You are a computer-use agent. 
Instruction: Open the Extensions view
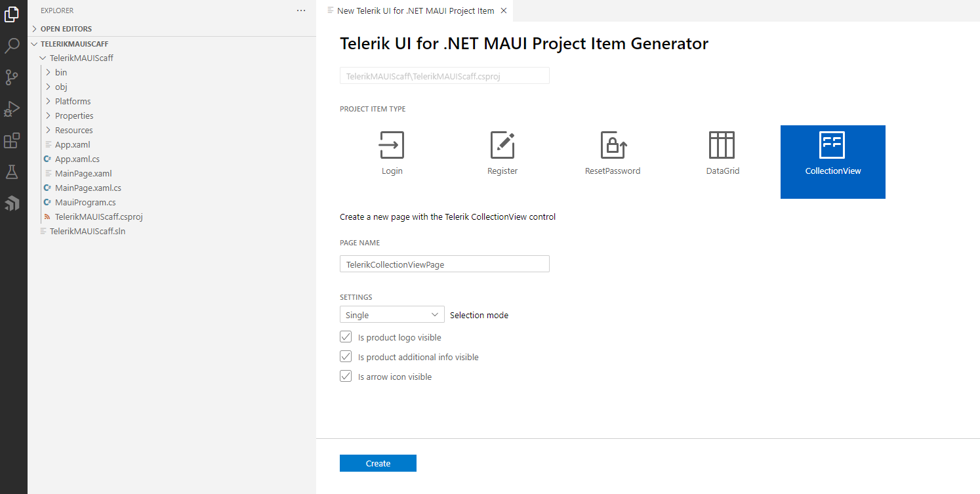[13, 140]
